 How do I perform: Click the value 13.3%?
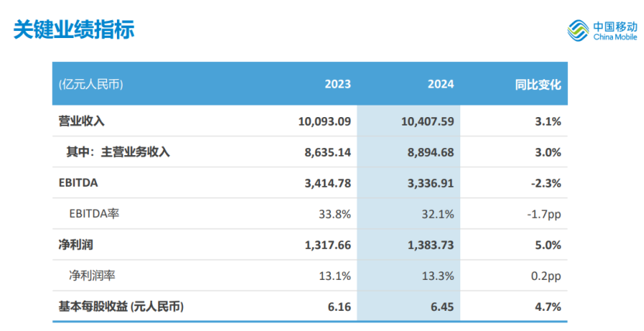438,276
